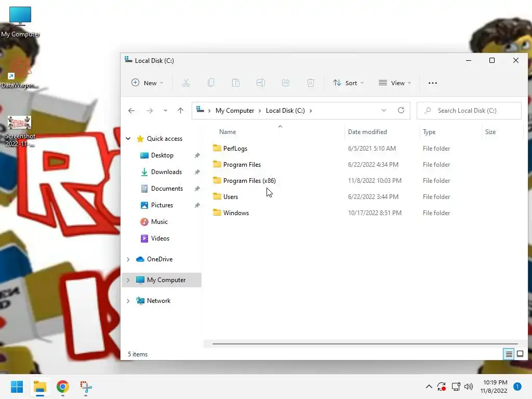Click the Rename icon in toolbar
The image size is (532, 399).
point(261,83)
